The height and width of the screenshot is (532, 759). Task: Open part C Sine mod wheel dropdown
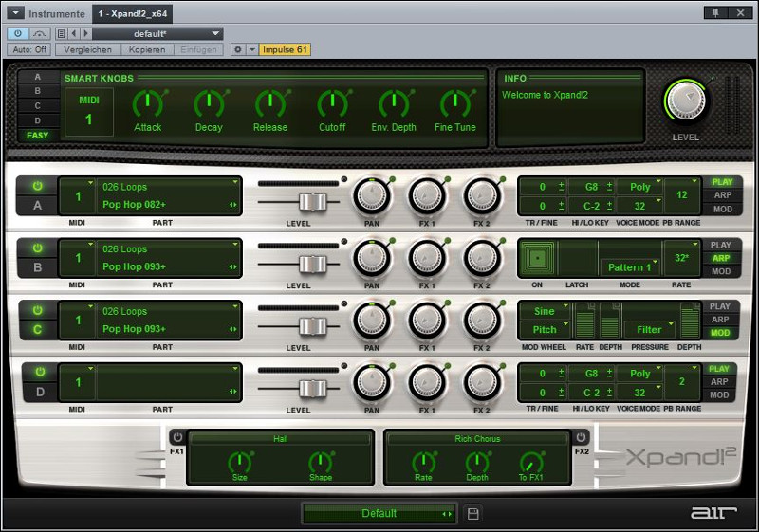point(544,311)
